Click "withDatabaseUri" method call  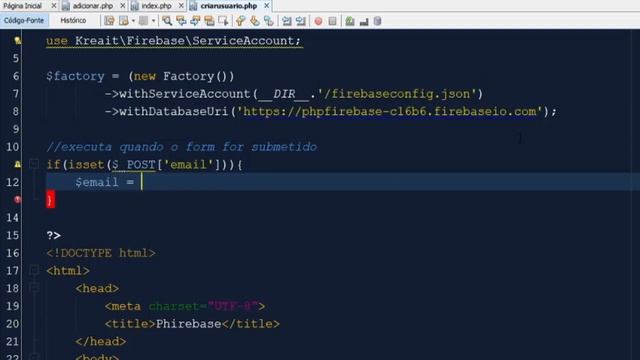(x=173, y=111)
